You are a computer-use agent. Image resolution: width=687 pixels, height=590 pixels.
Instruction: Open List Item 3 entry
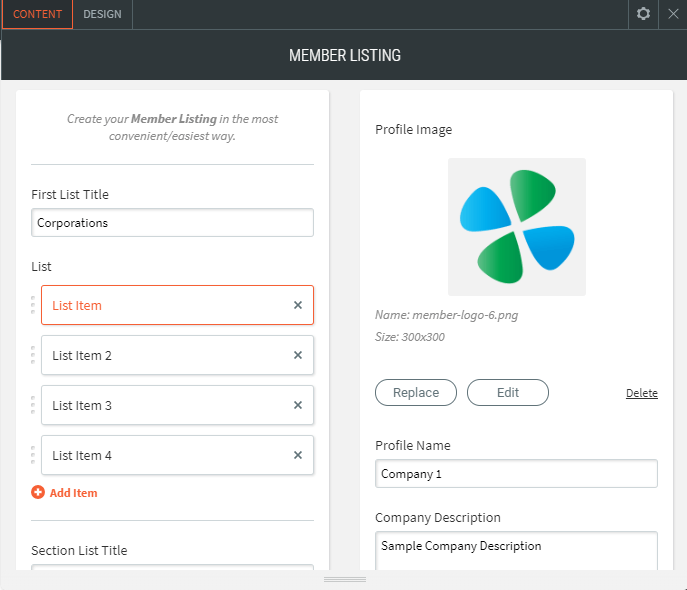(165, 405)
